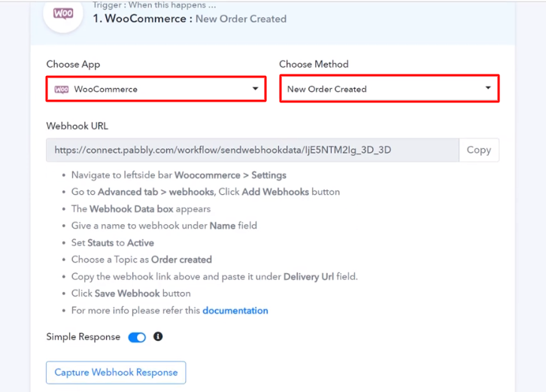Click the 'Simple Response' label text
This screenshot has height=392, width=546.
(83, 337)
